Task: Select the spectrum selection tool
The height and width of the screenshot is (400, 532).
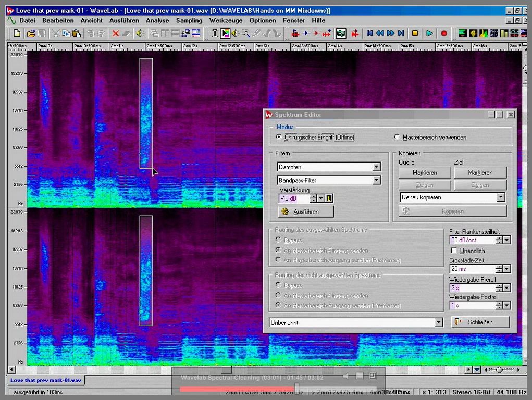Action: [x=225, y=33]
